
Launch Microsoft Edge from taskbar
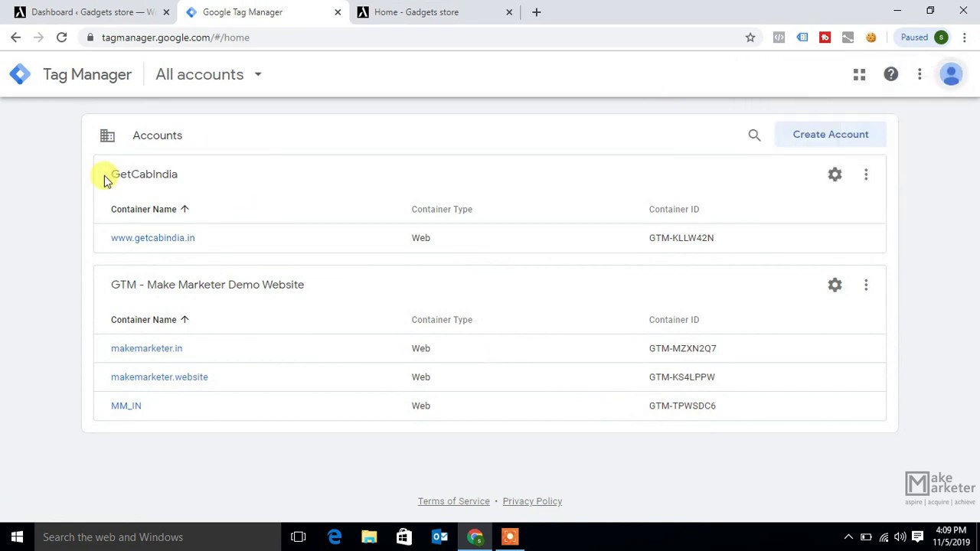(x=335, y=537)
